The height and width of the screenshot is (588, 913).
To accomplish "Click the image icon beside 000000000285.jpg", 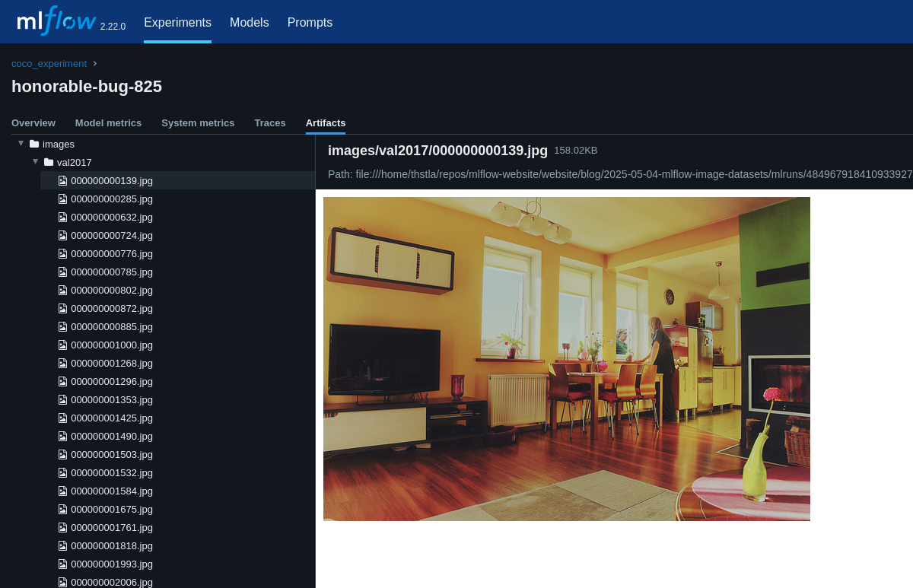I will tap(62, 199).
